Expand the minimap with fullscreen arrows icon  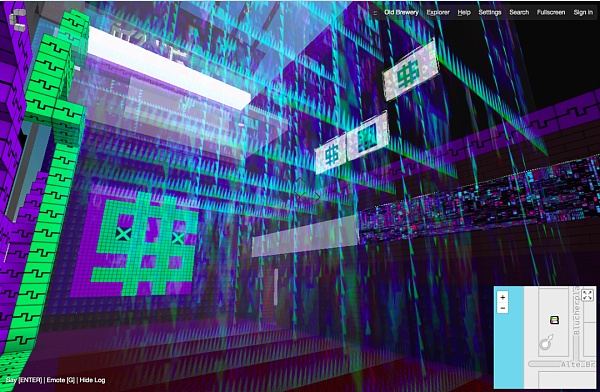coord(587,295)
